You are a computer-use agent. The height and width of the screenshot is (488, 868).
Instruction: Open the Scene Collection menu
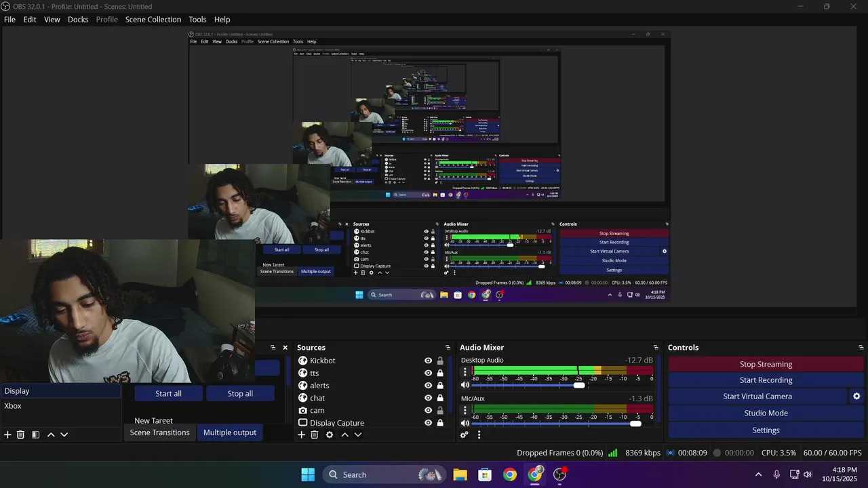[153, 20]
